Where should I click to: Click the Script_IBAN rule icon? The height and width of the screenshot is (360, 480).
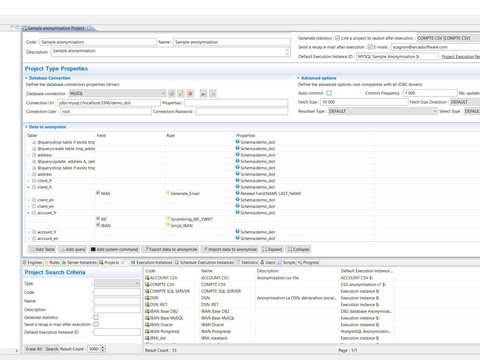tap(168, 225)
